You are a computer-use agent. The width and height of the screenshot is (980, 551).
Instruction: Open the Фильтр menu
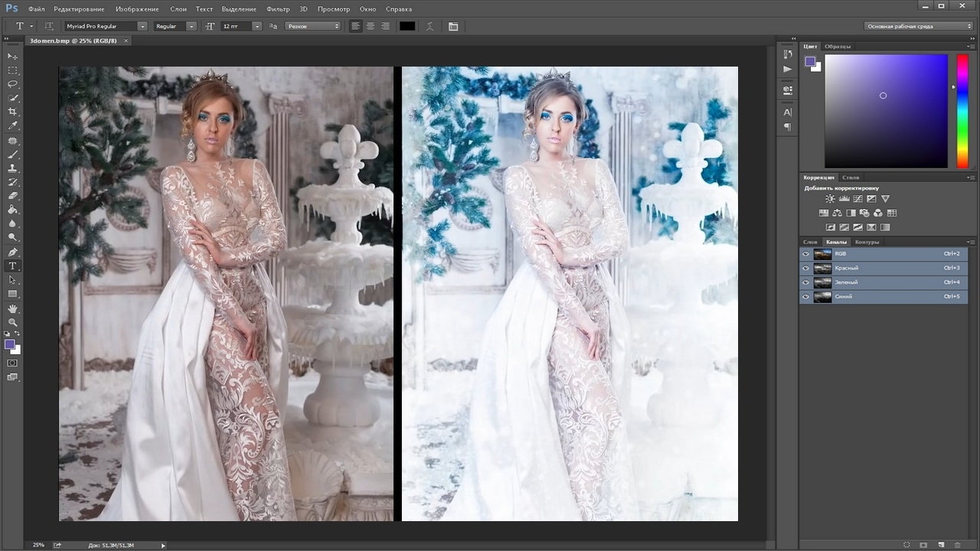click(278, 9)
